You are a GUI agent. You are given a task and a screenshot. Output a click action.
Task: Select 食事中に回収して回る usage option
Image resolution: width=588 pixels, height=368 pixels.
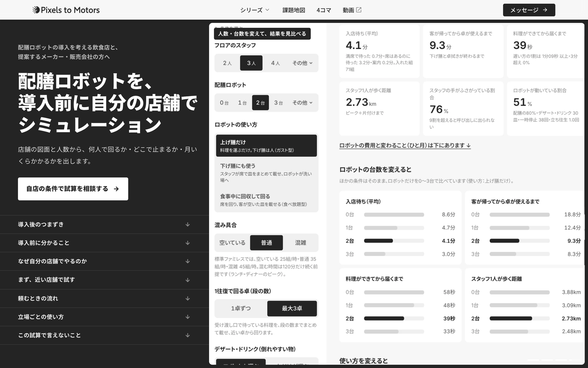266,200
